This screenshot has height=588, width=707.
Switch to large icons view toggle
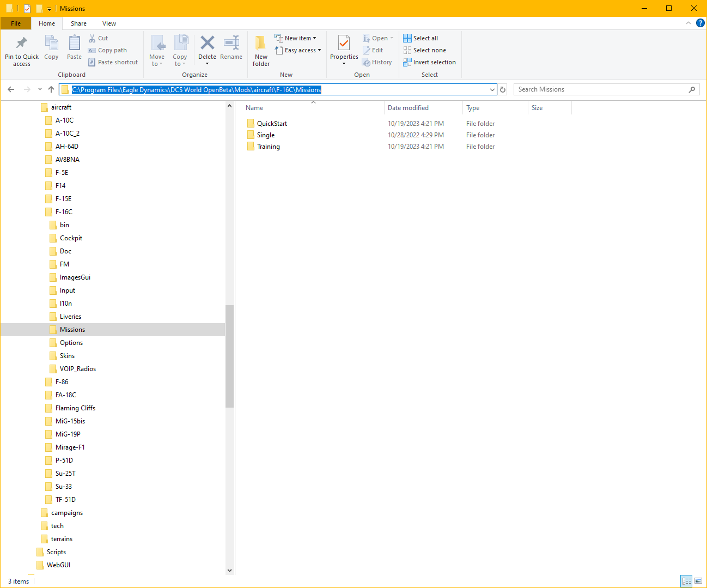pyautogui.click(x=698, y=581)
